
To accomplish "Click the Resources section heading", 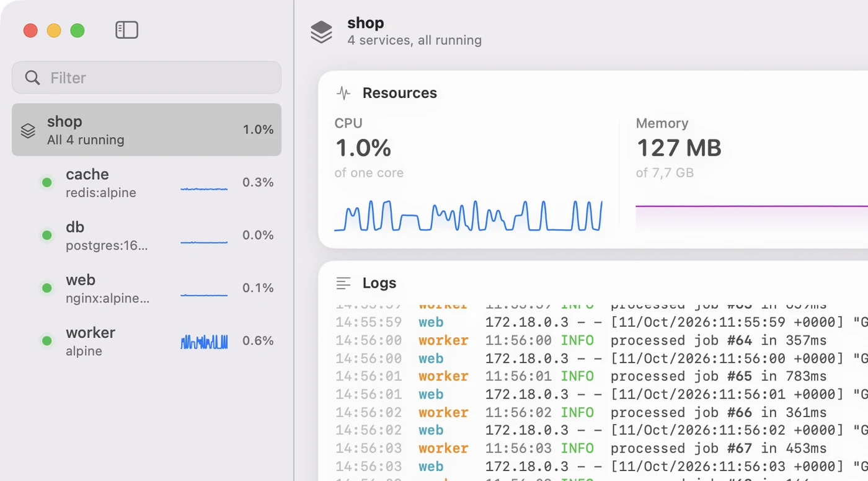I will (x=400, y=93).
